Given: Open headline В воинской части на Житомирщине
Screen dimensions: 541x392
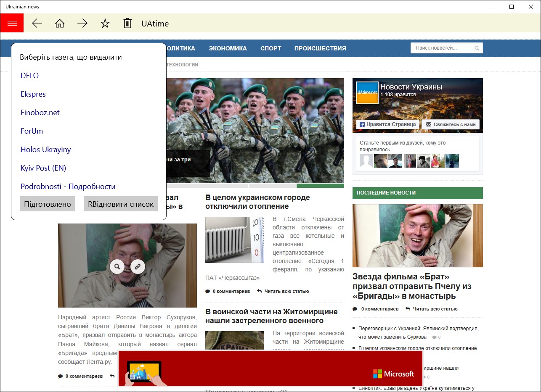Looking at the screenshot, I should (x=271, y=316).
